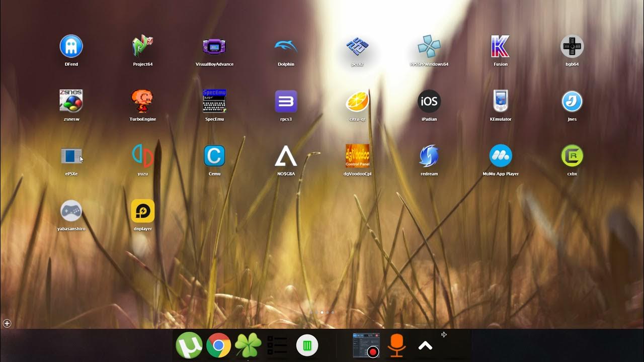Launch the NO$GBA icon

pyautogui.click(x=286, y=156)
